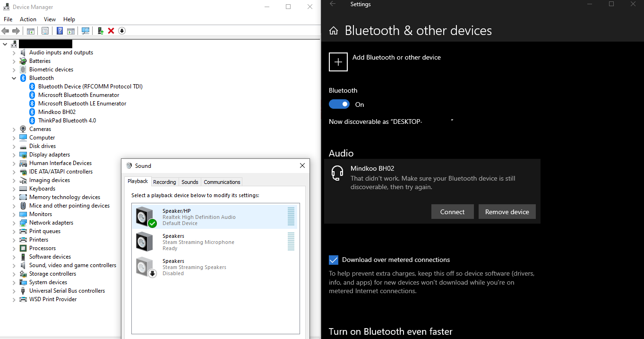Click Show/Hide Console Tree toolbar icon

31,31
